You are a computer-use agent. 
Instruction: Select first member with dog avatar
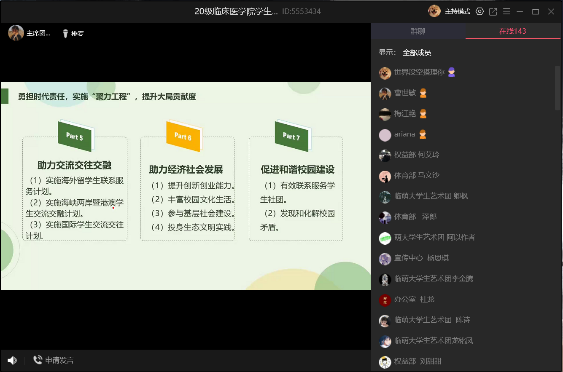pyautogui.click(x=466, y=73)
